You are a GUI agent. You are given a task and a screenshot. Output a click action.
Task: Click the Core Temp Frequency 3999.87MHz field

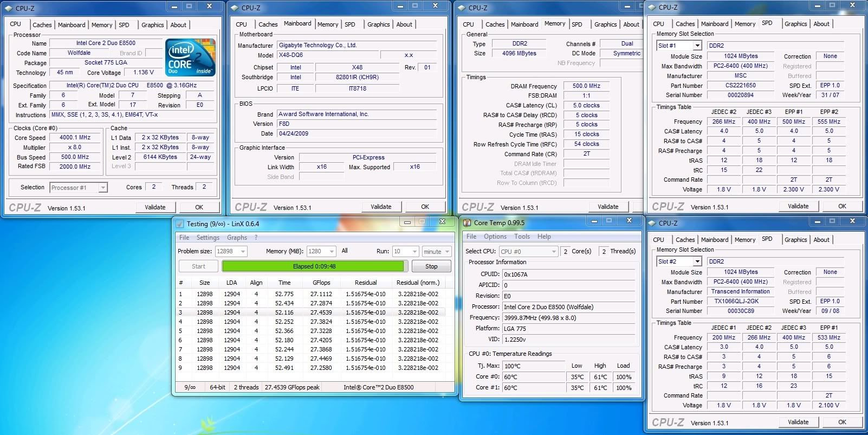[568, 318]
